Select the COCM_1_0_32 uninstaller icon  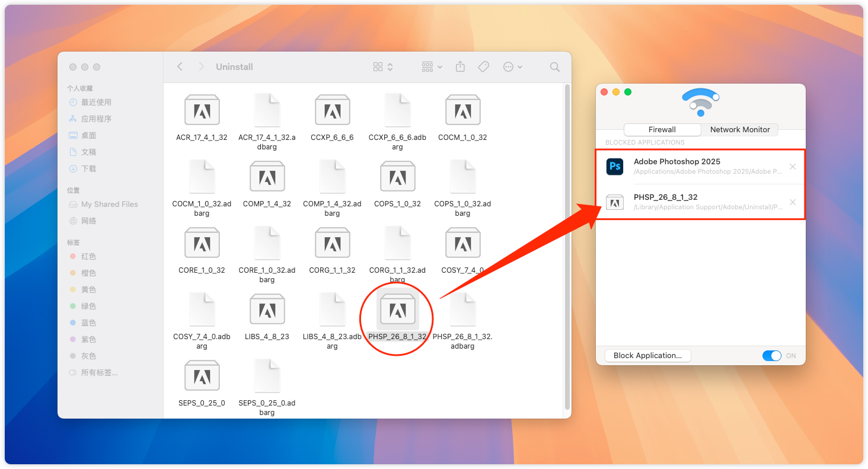[462, 110]
